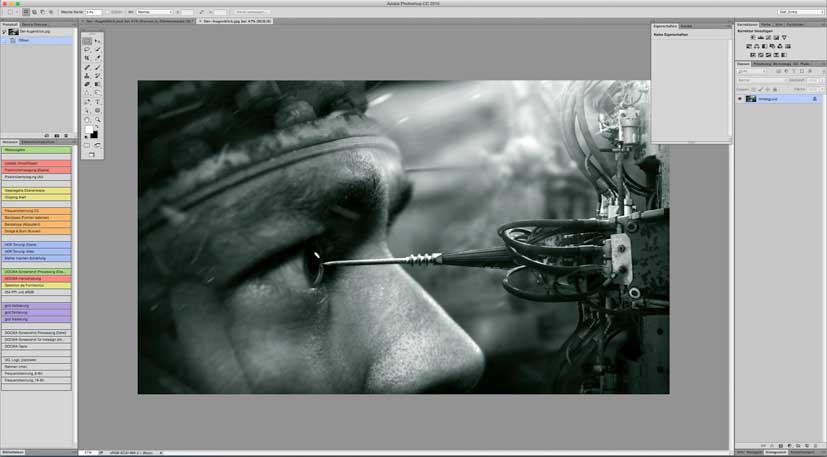Open the Korrekturen panel flyout menu

tap(823, 24)
